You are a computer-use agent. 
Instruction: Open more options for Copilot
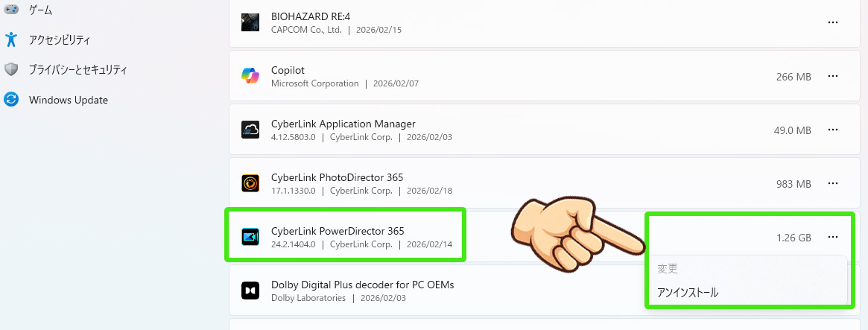(x=833, y=76)
